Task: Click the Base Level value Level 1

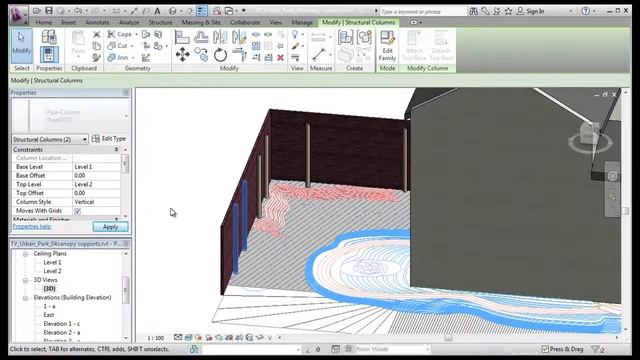Action: coord(96,167)
